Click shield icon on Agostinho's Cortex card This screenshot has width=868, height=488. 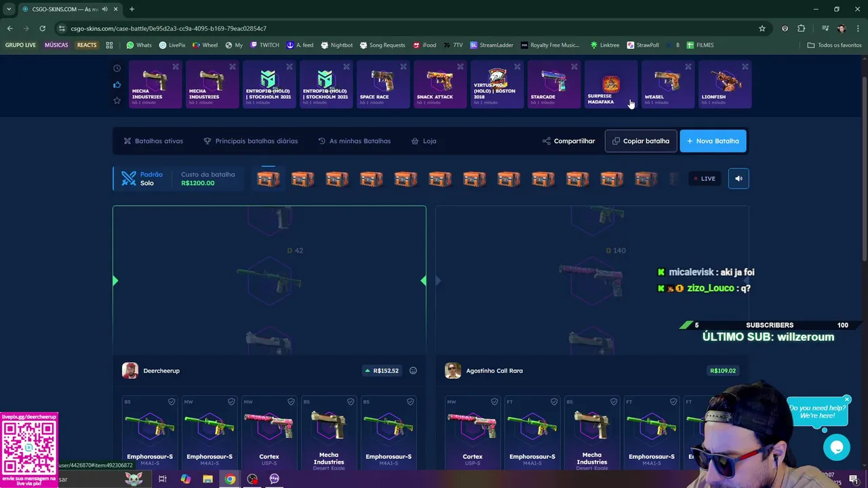point(494,402)
